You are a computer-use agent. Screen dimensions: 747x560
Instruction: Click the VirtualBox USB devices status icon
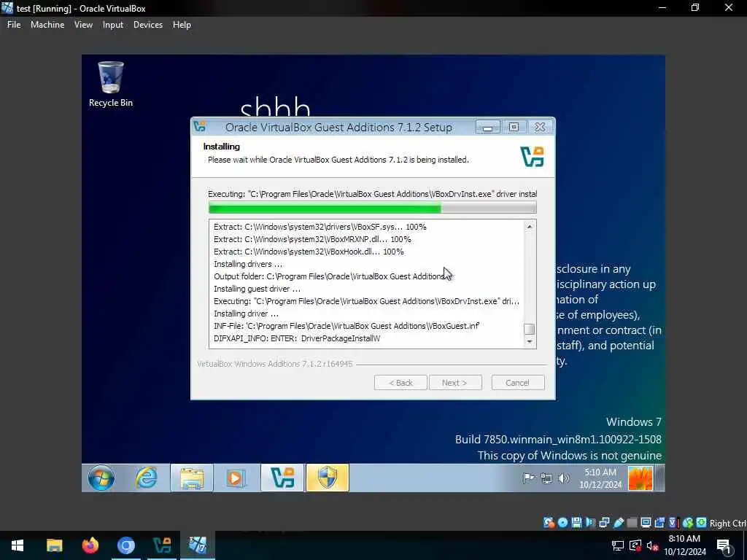point(619,523)
